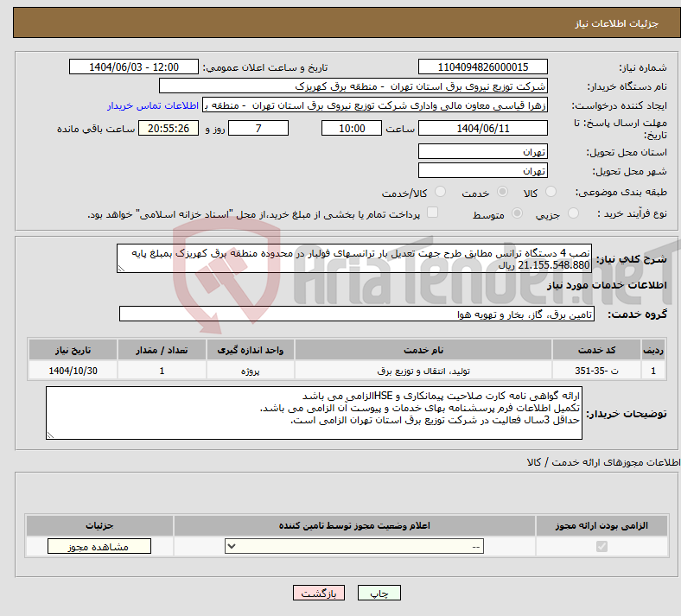Toggle the mandatory license checkbox
This screenshot has height=616, width=681.
pyautogui.click(x=602, y=546)
